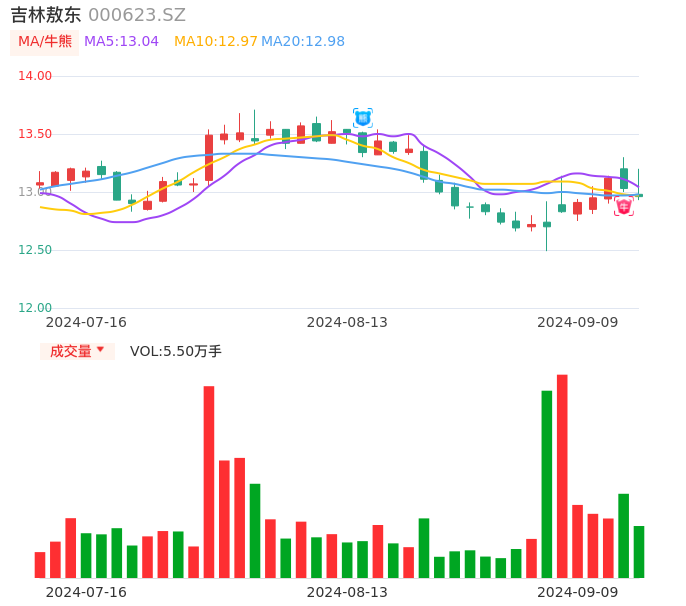The width and height of the screenshot is (686, 606).
Task: Click the 2024-08-13 date under price chart
Action: 347,322
